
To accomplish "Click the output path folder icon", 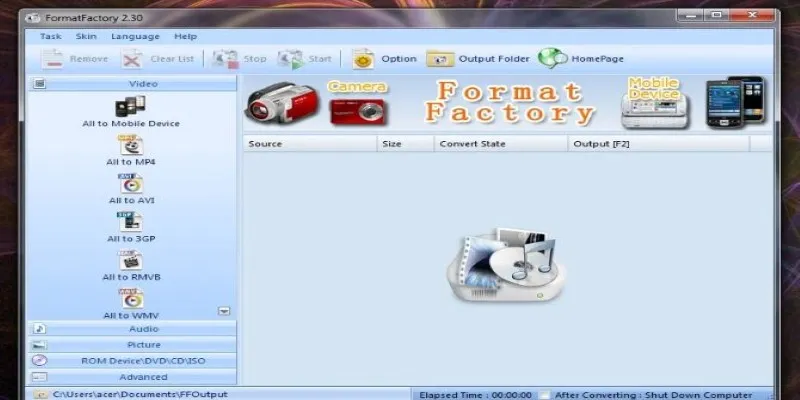I will [41, 394].
